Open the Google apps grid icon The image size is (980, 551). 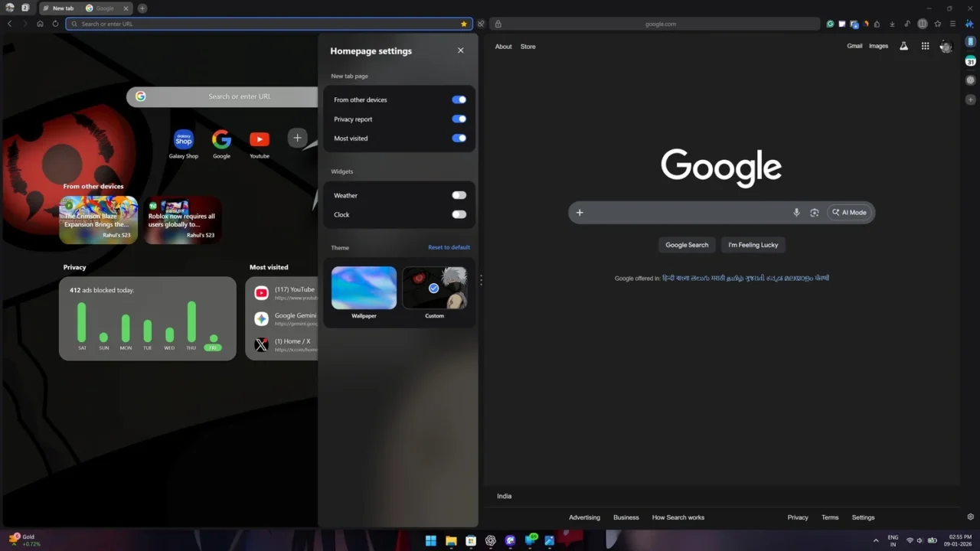926,46
